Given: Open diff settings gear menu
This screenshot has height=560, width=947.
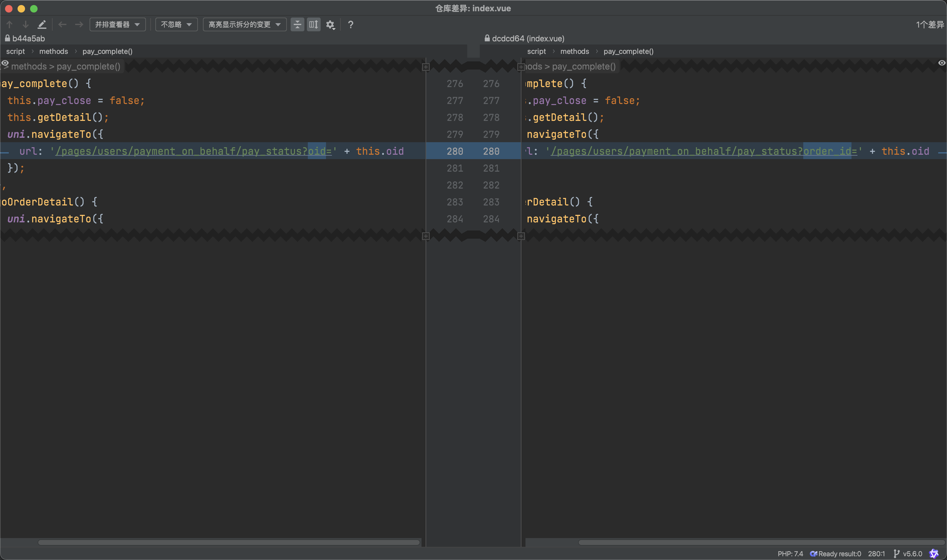Looking at the screenshot, I should 330,25.
